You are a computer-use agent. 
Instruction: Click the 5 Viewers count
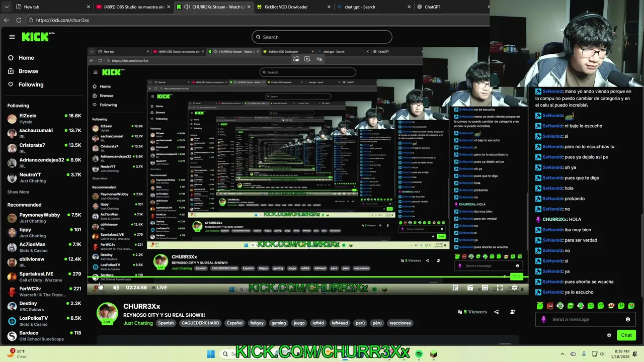[x=472, y=312]
